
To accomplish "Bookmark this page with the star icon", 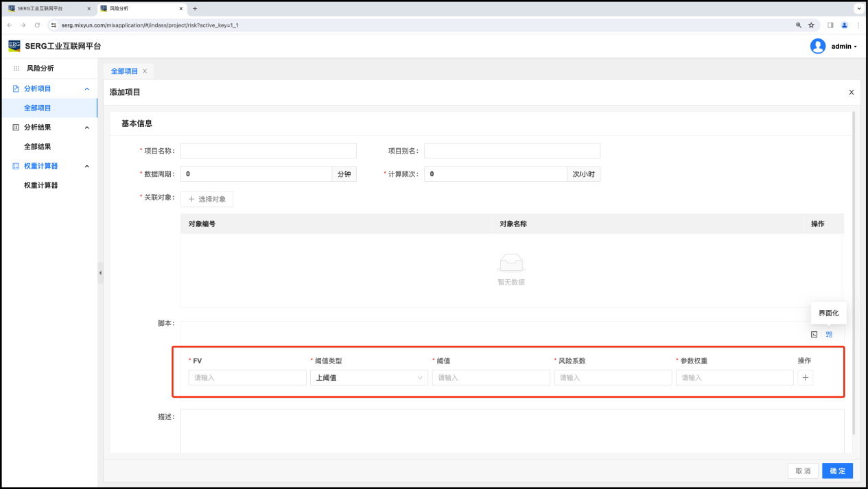I will pyautogui.click(x=811, y=25).
